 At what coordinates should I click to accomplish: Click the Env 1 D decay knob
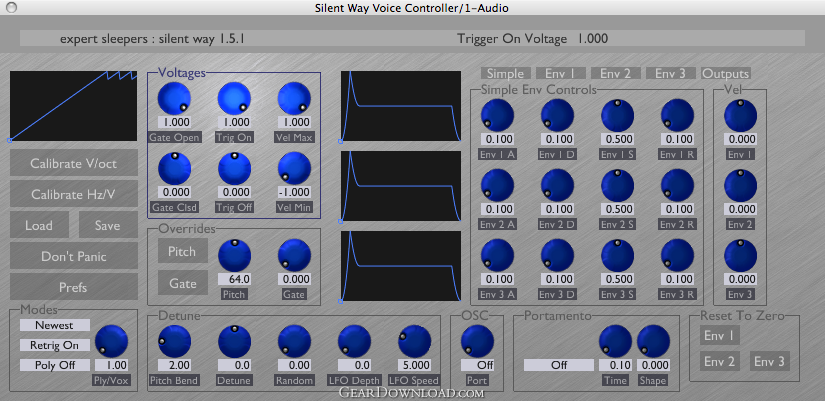557,115
